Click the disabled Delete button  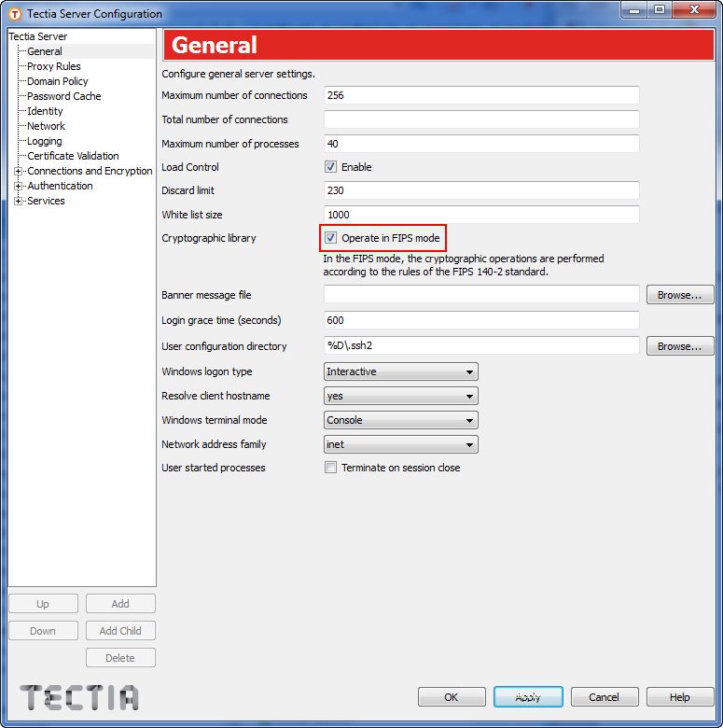click(x=120, y=657)
